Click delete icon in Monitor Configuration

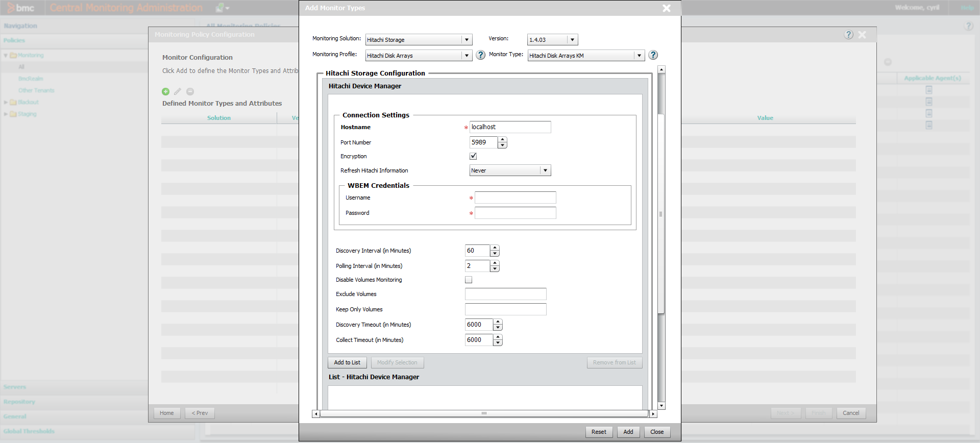coord(190,91)
